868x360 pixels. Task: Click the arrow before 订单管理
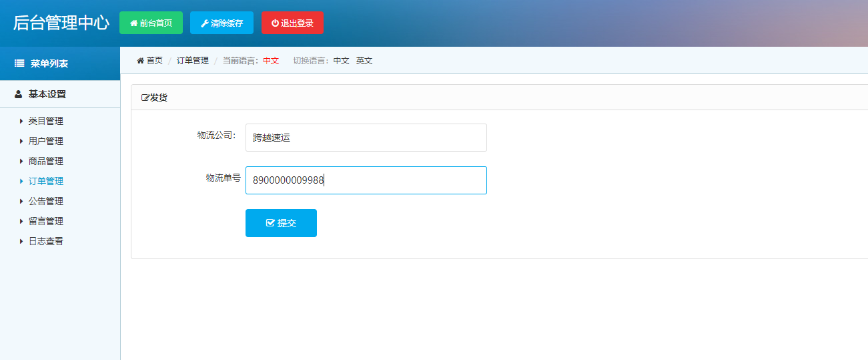[x=21, y=182]
